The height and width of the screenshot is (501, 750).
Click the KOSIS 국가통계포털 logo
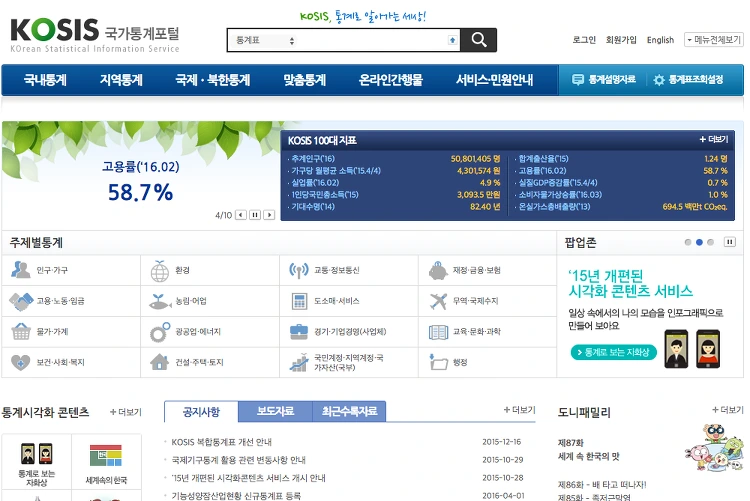(x=95, y=35)
